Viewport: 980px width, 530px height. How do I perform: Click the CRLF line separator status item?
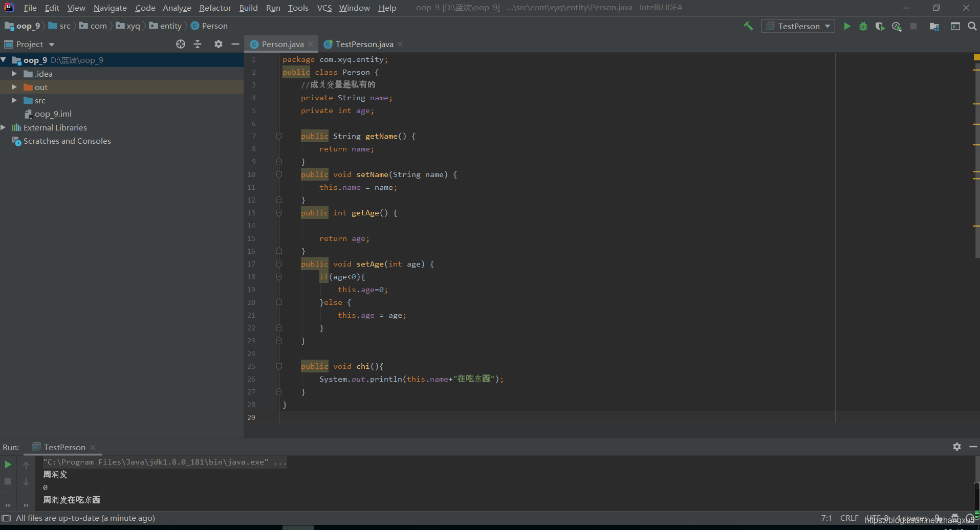click(849, 518)
